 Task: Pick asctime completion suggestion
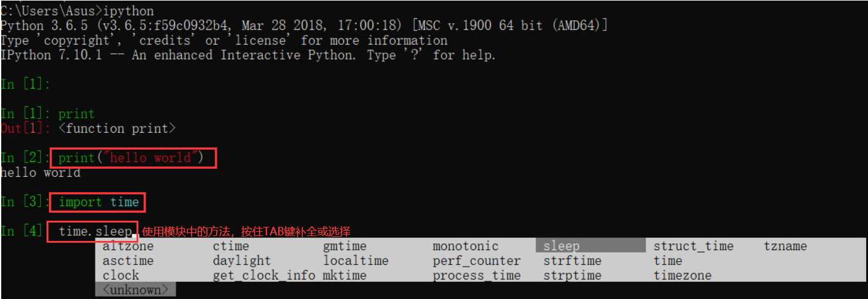point(128,261)
